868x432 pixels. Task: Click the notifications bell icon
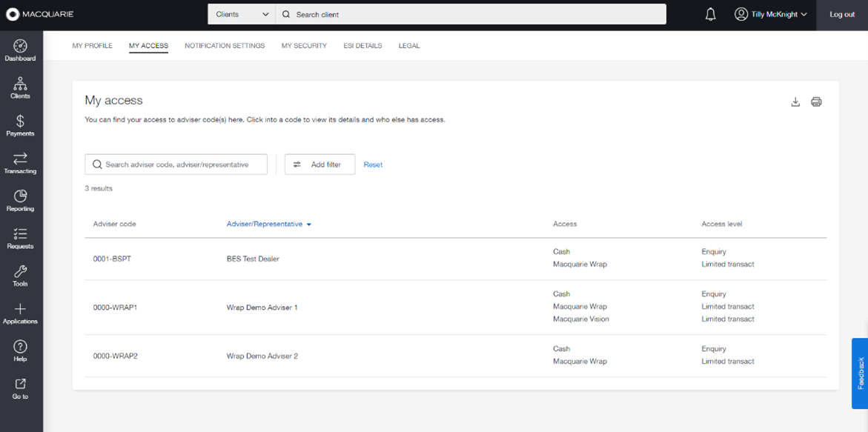tap(711, 14)
